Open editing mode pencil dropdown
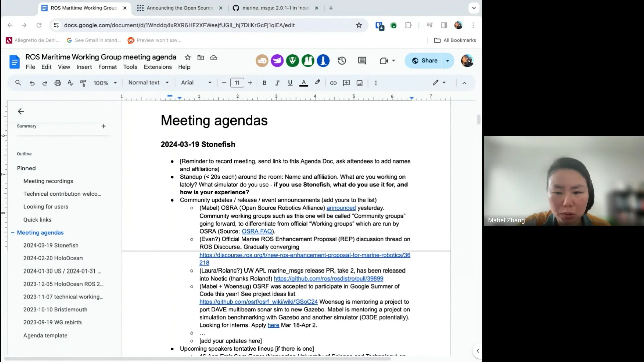 pos(439,83)
